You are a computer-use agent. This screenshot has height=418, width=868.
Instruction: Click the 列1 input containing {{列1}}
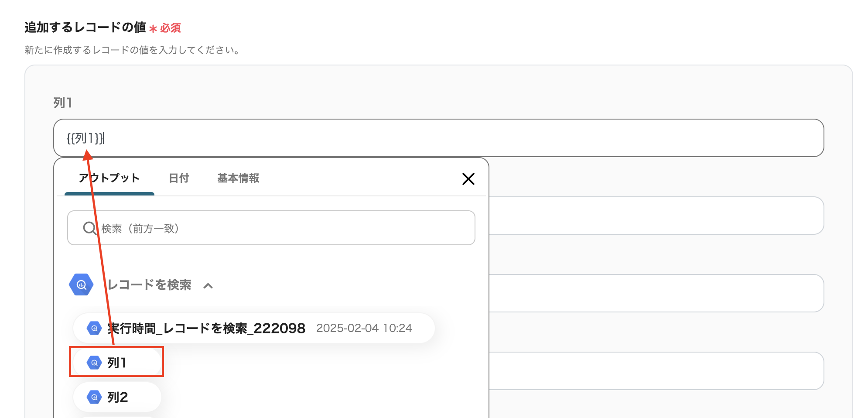[x=436, y=138]
